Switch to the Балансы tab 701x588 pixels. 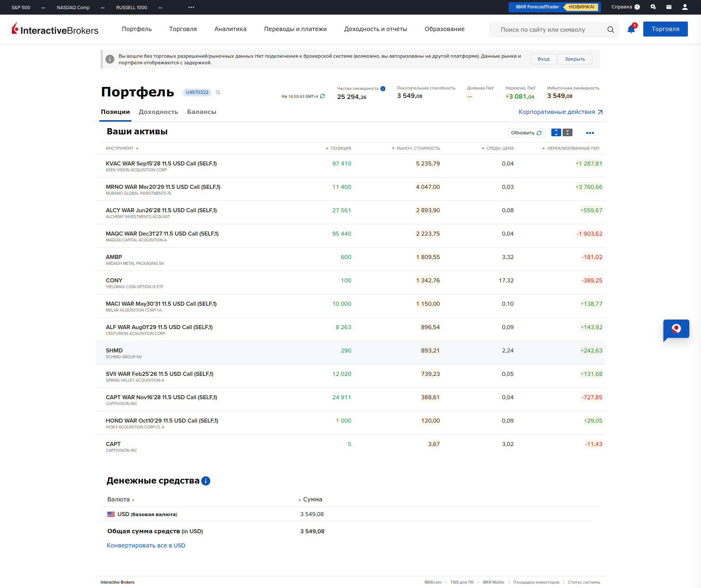coord(202,112)
